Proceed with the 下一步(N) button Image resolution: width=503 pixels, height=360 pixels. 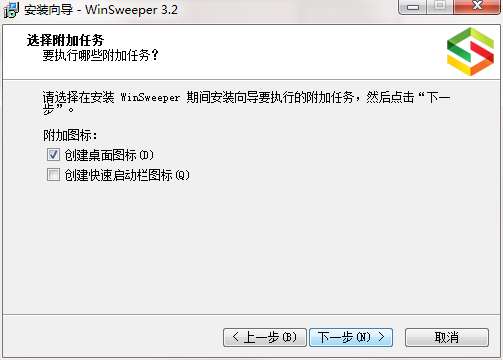pos(351,337)
